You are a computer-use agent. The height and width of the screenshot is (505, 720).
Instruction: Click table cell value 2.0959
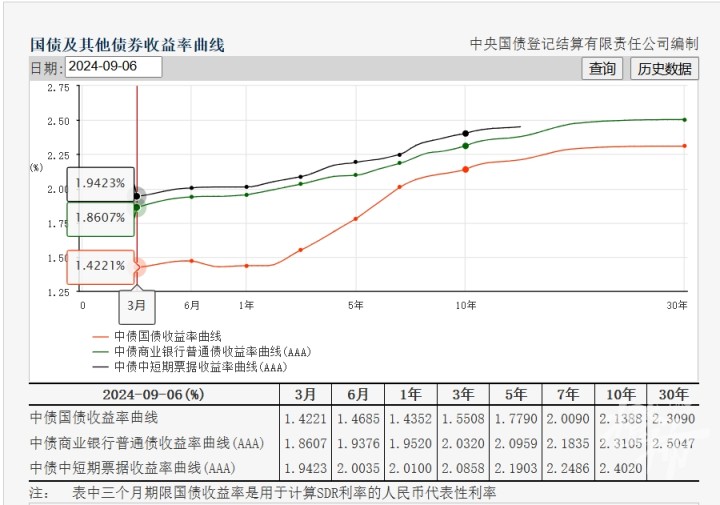[516, 444]
